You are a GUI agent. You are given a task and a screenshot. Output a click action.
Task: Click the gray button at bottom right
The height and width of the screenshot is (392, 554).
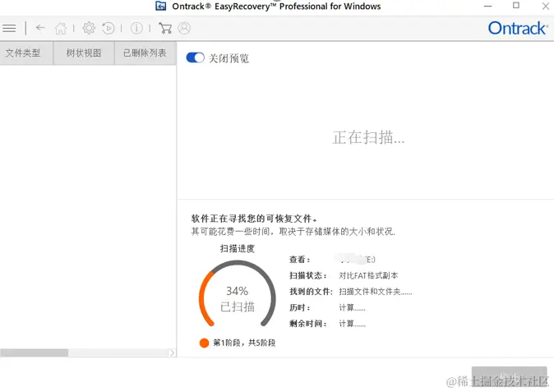509,376
